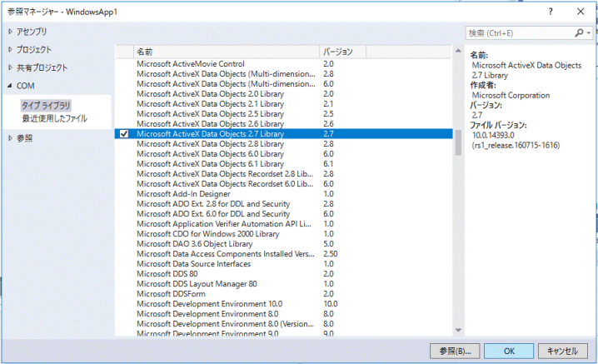Expand the 参照 tree node
598x364 pixels.
click(x=10, y=138)
